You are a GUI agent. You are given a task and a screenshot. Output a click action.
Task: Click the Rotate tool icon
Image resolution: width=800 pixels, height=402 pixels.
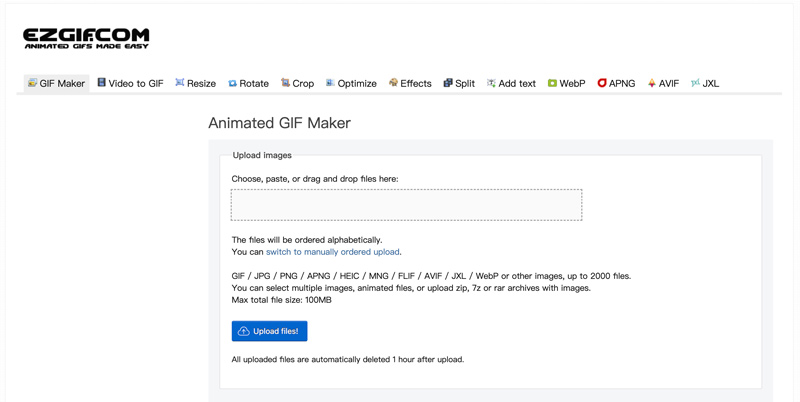pos(232,84)
